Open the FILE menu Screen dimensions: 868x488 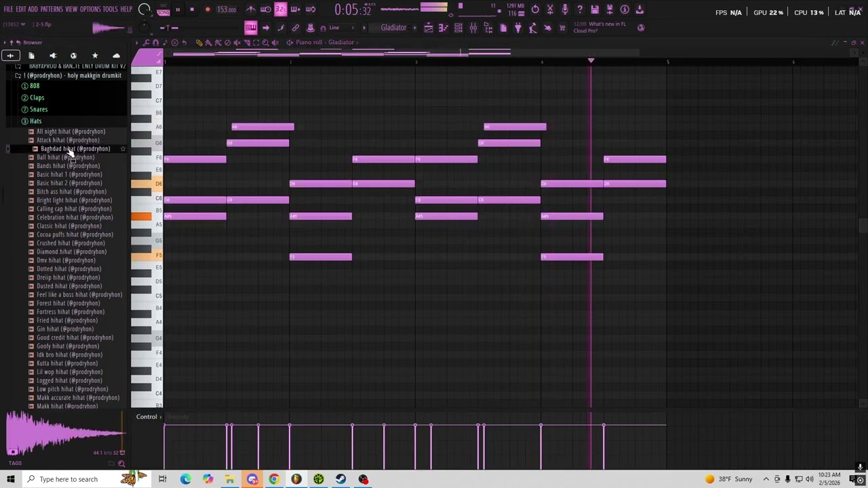pyautogui.click(x=8, y=9)
